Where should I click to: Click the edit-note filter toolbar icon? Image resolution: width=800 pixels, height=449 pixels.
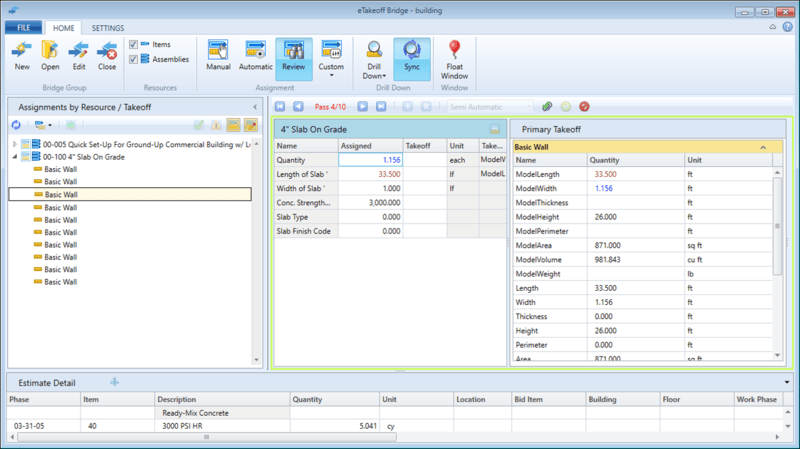[251, 125]
